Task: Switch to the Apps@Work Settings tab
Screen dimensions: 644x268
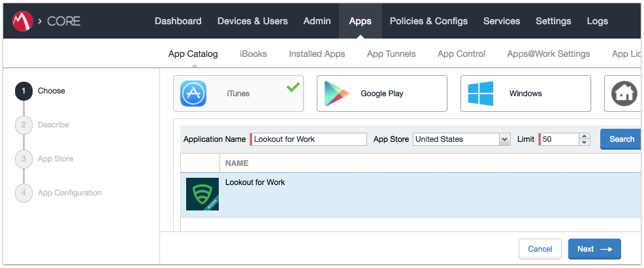Action: [549, 54]
